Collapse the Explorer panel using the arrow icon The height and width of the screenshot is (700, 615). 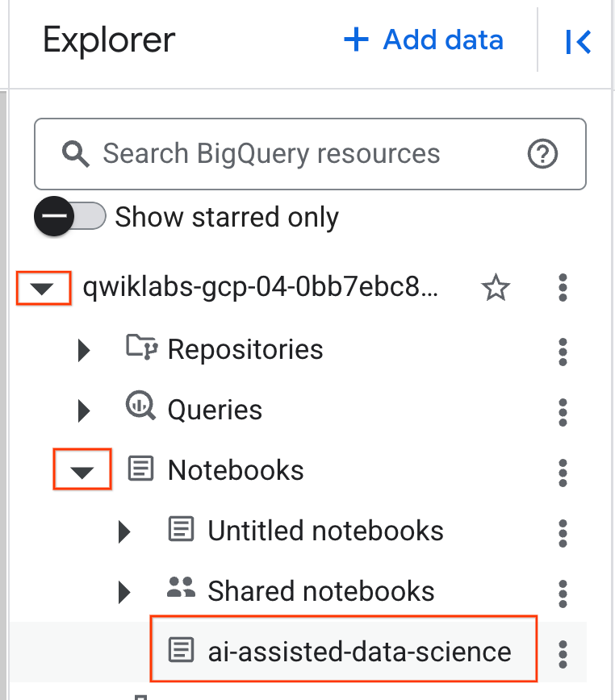coord(579,42)
